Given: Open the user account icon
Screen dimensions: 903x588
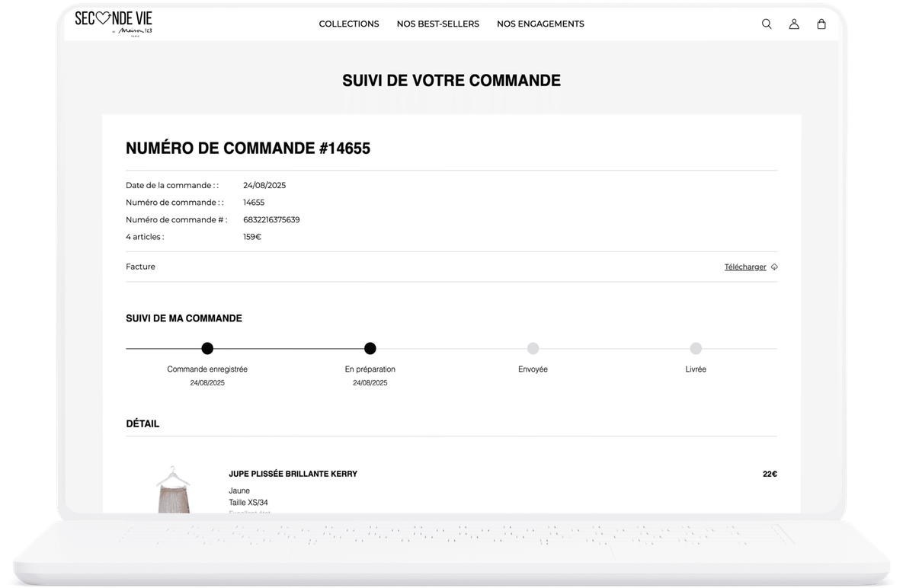Looking at the screenshot, I should (x=794, y=24).
